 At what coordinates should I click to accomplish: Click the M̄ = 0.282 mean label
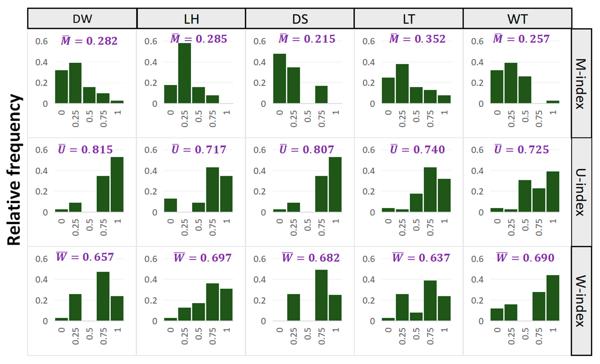click(89, 41)
